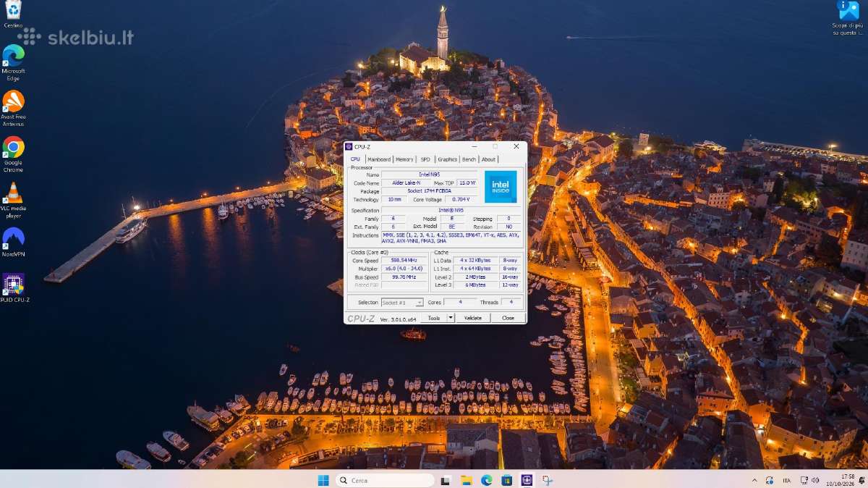The width and height of the screenshot is (868, 488).
Task: Switch to the Mainboard tab
Action: click(x=379, y=159)
